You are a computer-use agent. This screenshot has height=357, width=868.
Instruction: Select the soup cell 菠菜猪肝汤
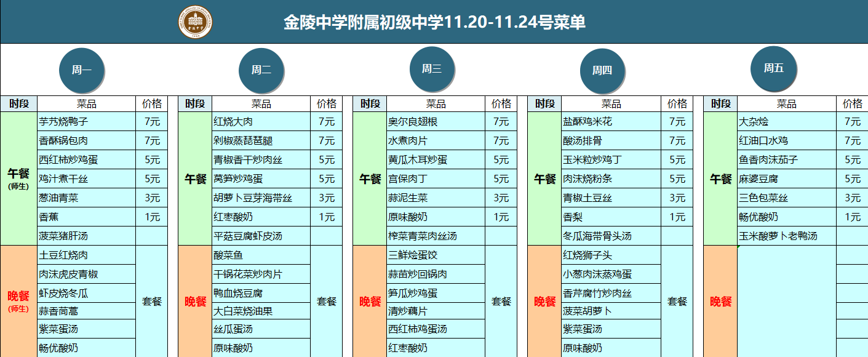click(87, 236)
